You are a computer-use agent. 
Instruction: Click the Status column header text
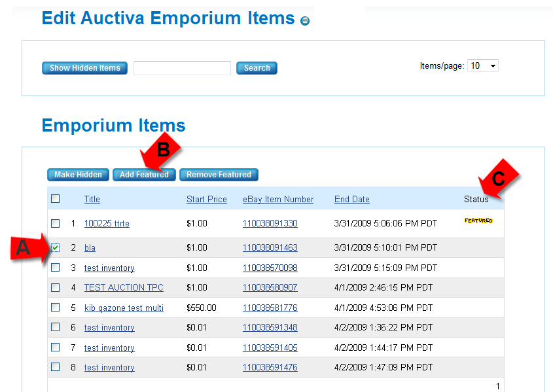(476, 199)
